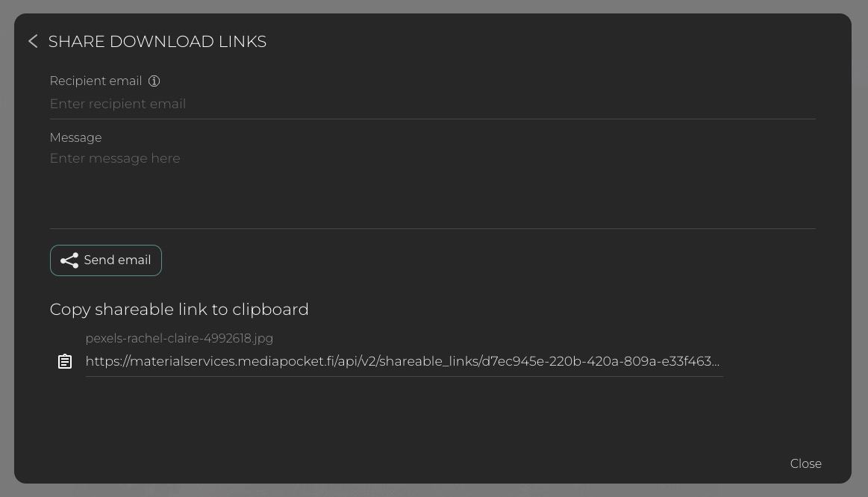This screenshot has width=868, height=497.
Task: Click the pexels-rachel-claire-4992618.jpg file name
Action: click(179, 338)
